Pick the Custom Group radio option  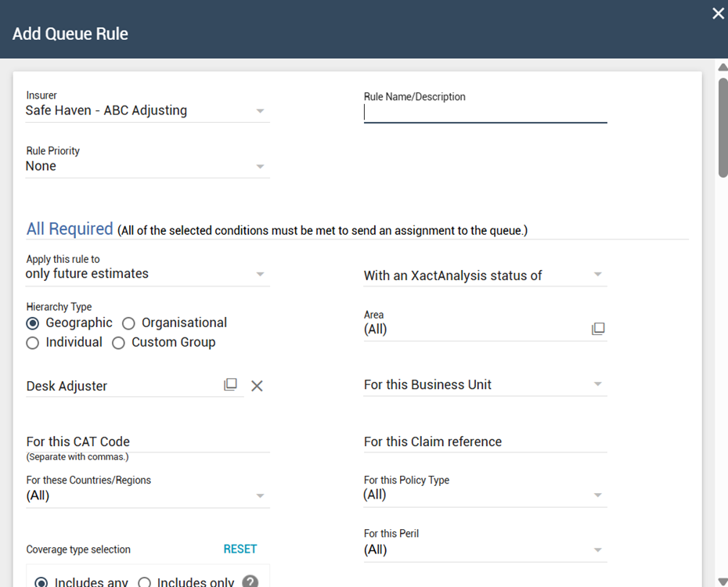(118, 343)
